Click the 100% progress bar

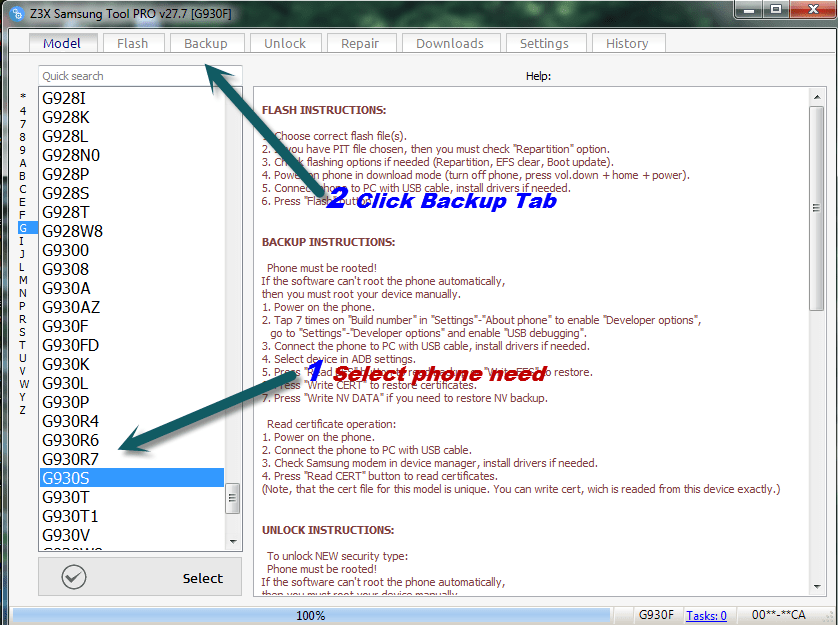point(311,615)
